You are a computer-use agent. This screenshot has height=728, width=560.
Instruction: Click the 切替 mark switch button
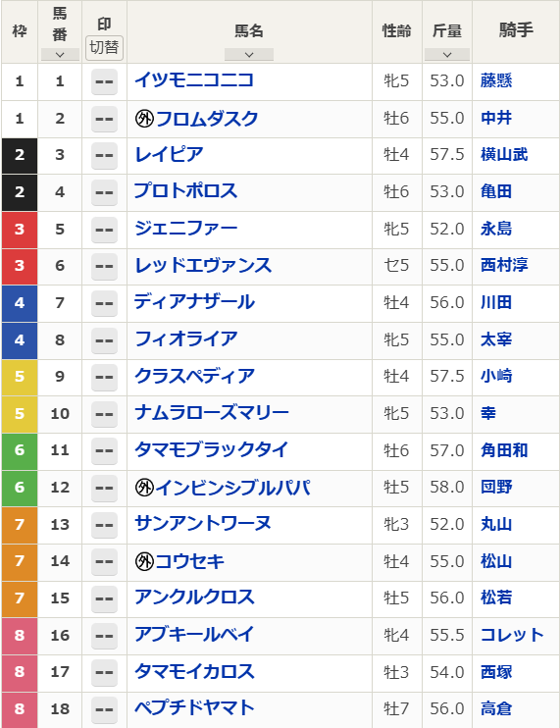tap(104, 48)
